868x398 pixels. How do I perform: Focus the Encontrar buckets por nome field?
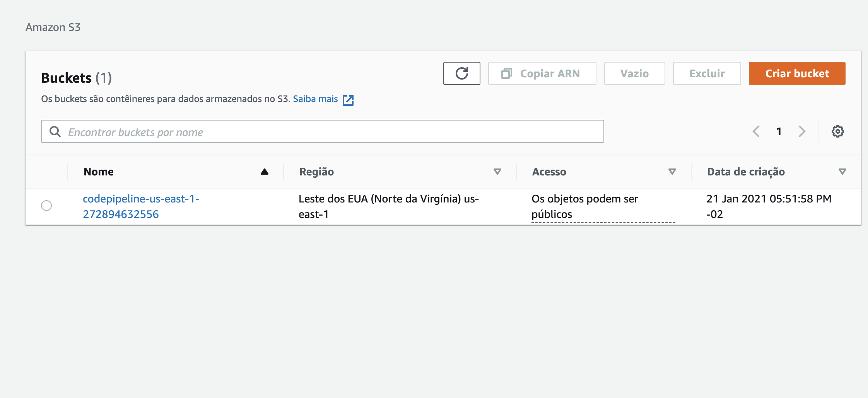322,131
